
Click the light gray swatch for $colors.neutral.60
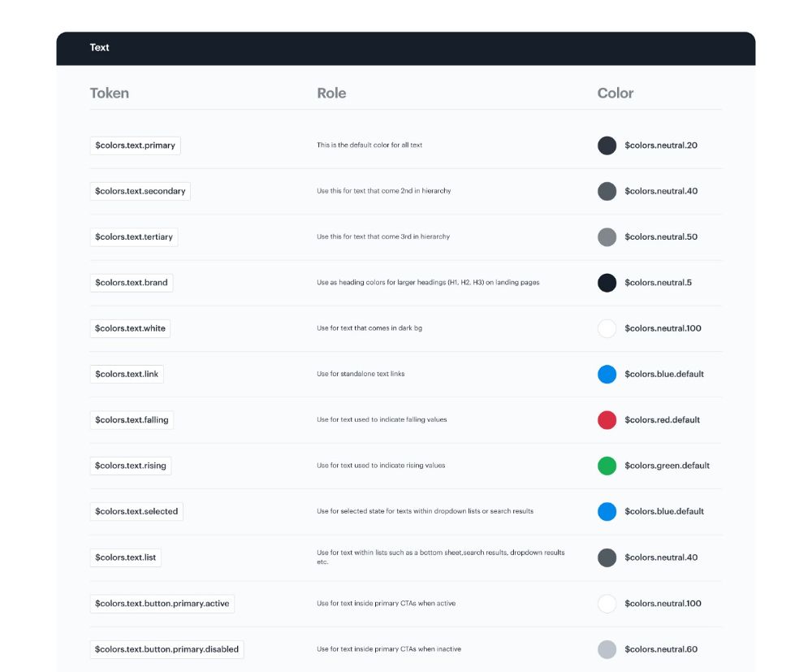607,649
